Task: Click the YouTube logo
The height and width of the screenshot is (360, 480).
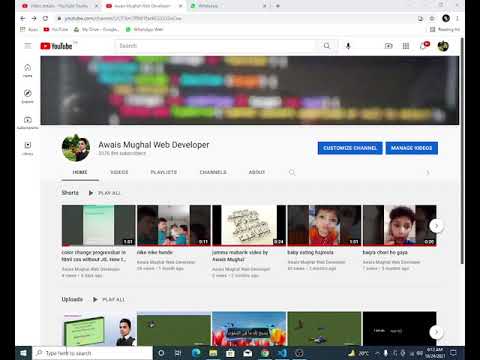Action: 56,46
